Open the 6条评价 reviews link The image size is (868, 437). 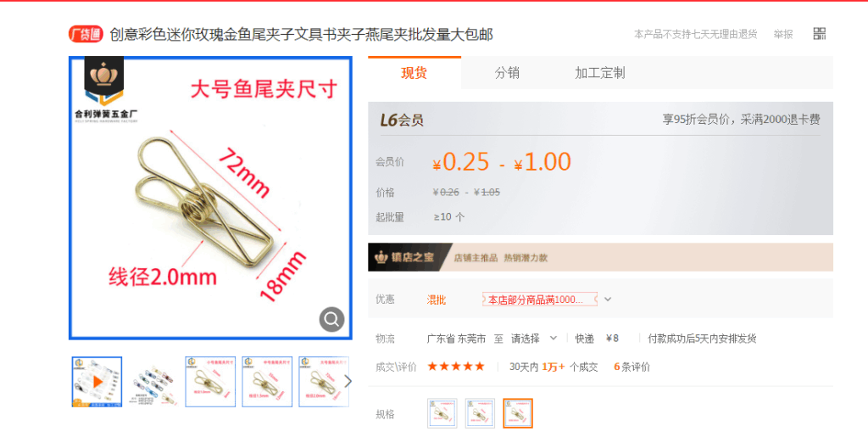tap(632, 367)
